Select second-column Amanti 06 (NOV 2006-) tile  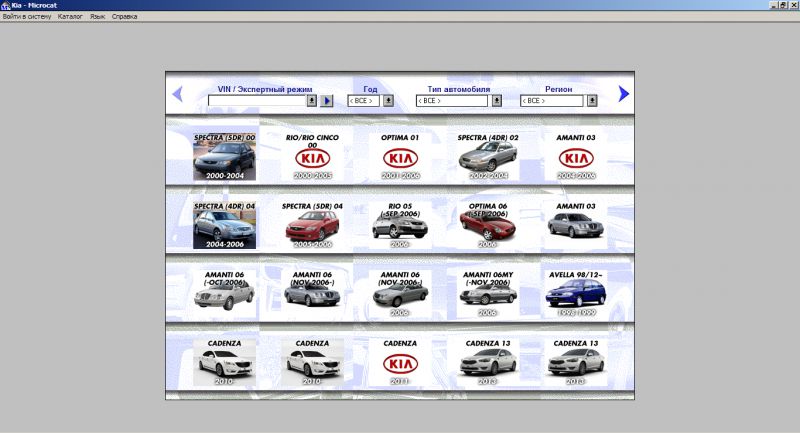[312, 294]
